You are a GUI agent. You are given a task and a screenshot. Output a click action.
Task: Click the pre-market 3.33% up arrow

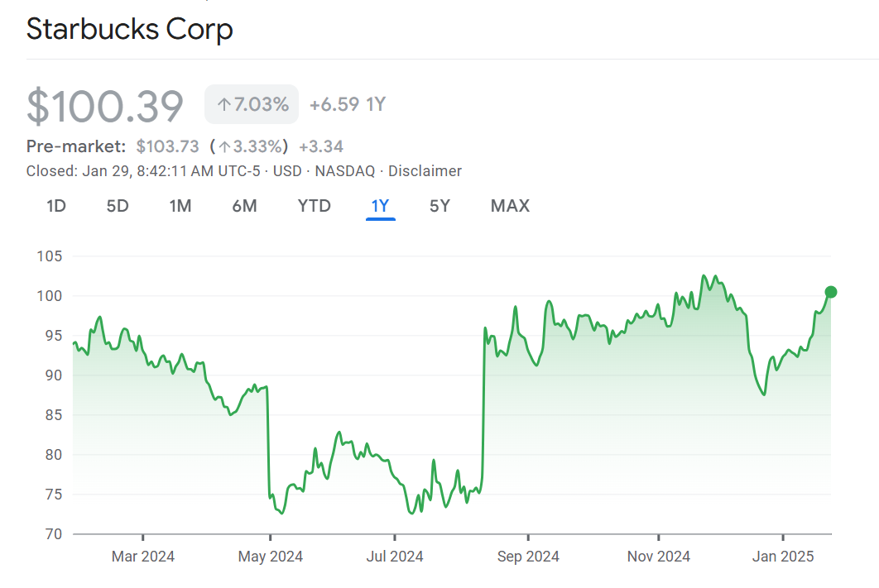coord(224,147)
